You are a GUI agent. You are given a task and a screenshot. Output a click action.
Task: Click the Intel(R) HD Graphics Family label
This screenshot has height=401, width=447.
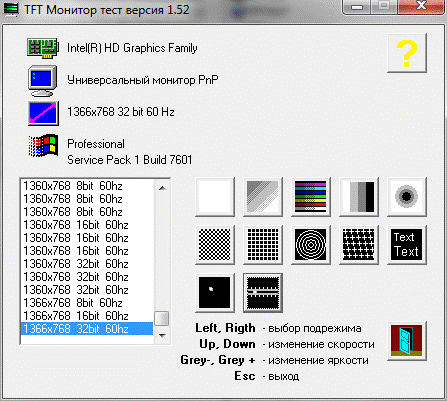(x=132, y=48)
